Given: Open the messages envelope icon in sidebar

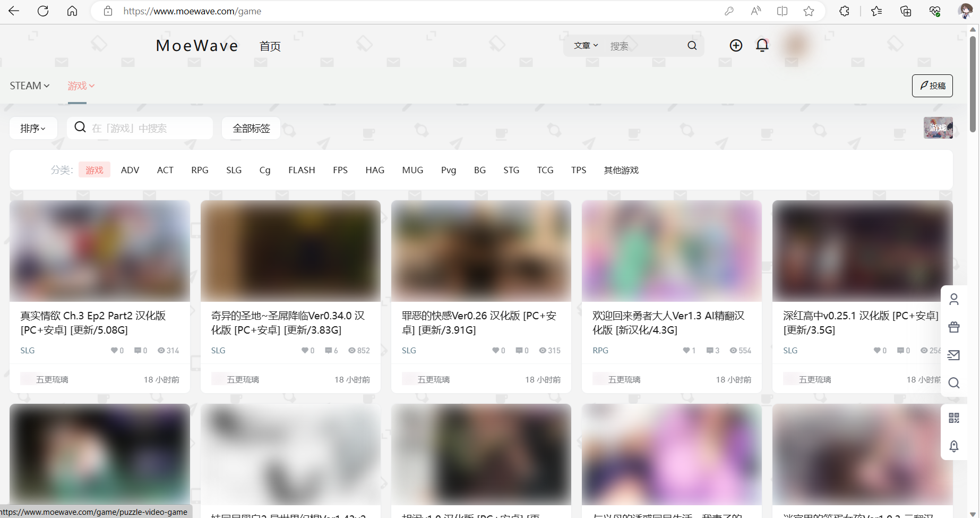Looking at the screenshot, I should click(x=954, y=355).
